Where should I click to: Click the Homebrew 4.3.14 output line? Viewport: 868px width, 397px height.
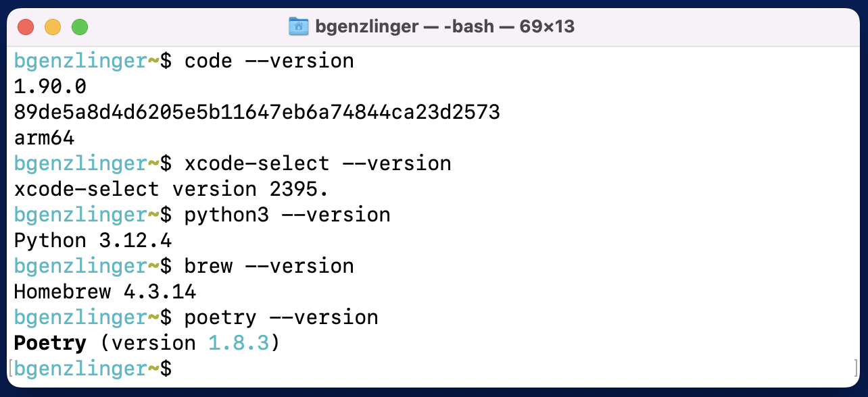coord(105,292)
